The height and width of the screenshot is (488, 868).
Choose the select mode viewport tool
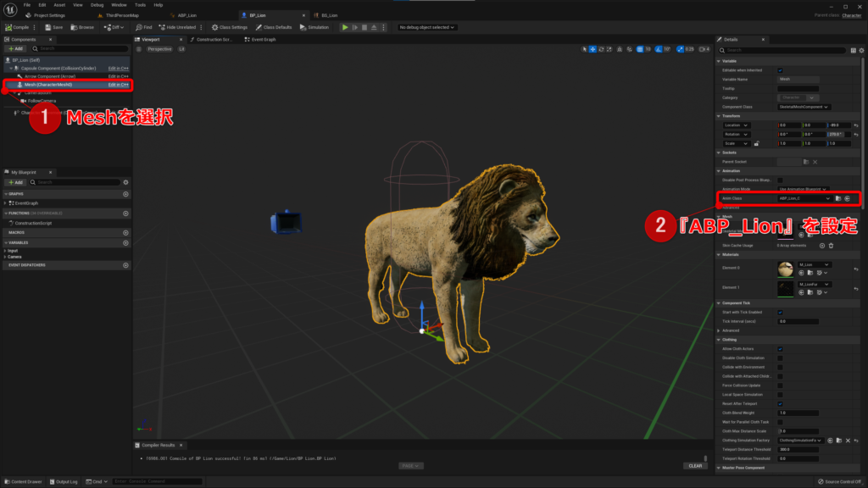[584, 49]
